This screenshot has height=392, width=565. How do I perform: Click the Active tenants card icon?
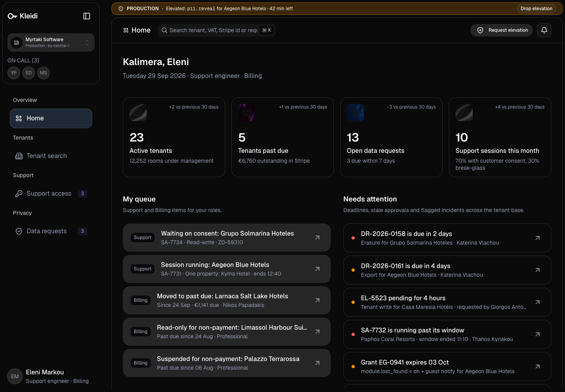tap(138, 113)
